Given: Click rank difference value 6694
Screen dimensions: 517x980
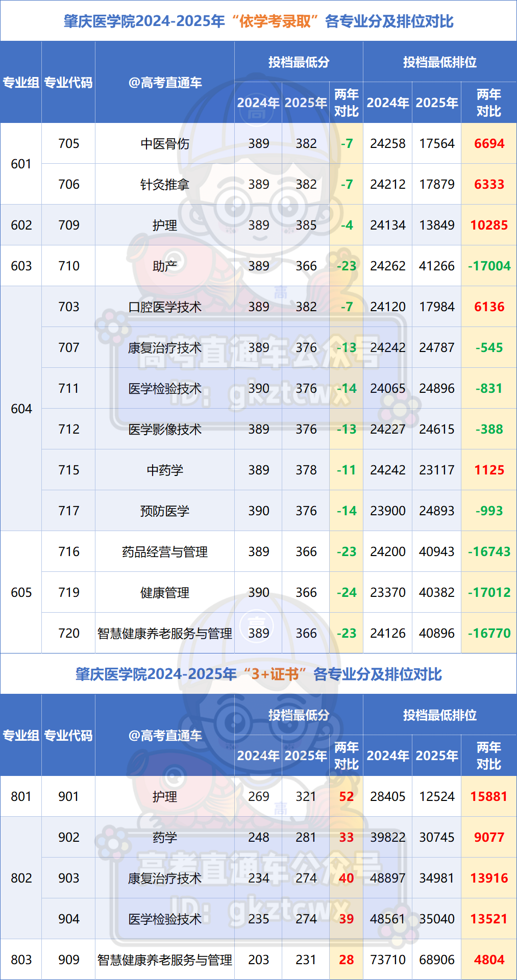Looking at the screenshot, I should (489, 143).
